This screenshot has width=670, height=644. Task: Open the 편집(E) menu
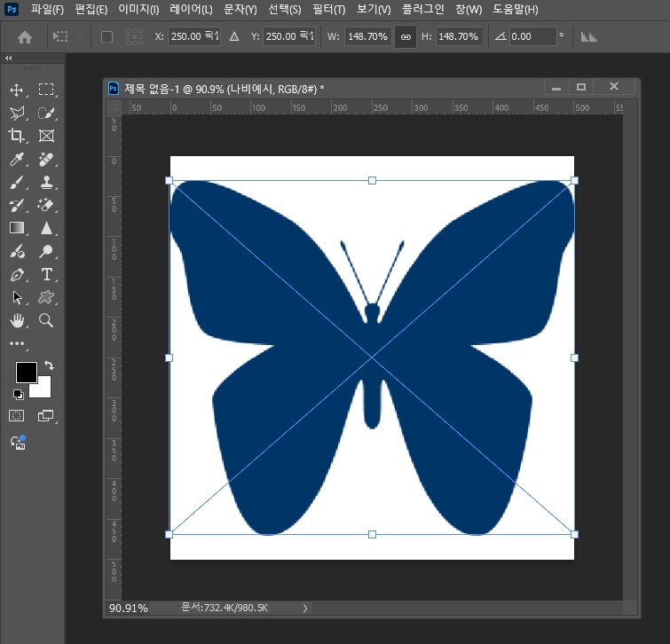pyautogui.click(x=91, y=10)
